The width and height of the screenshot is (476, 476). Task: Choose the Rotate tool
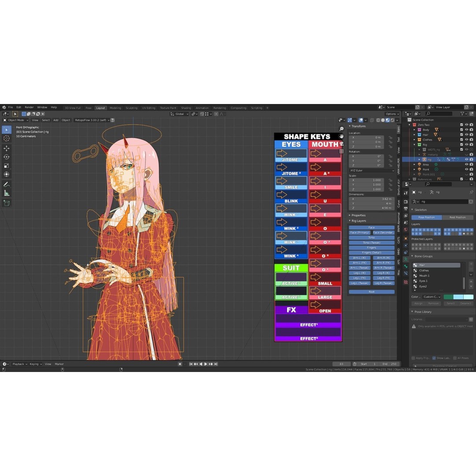tap(6, 157)
